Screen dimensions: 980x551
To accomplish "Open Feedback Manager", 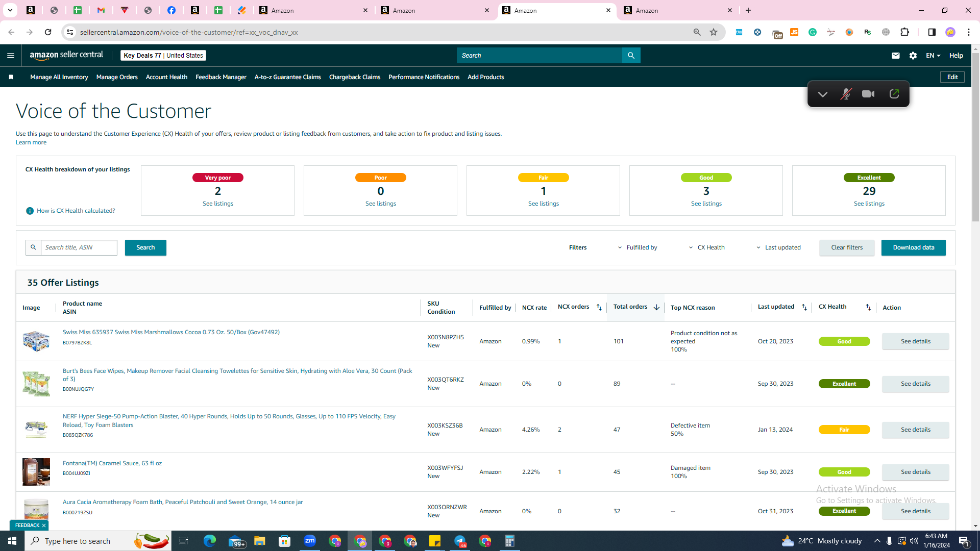I will point(221,77).
